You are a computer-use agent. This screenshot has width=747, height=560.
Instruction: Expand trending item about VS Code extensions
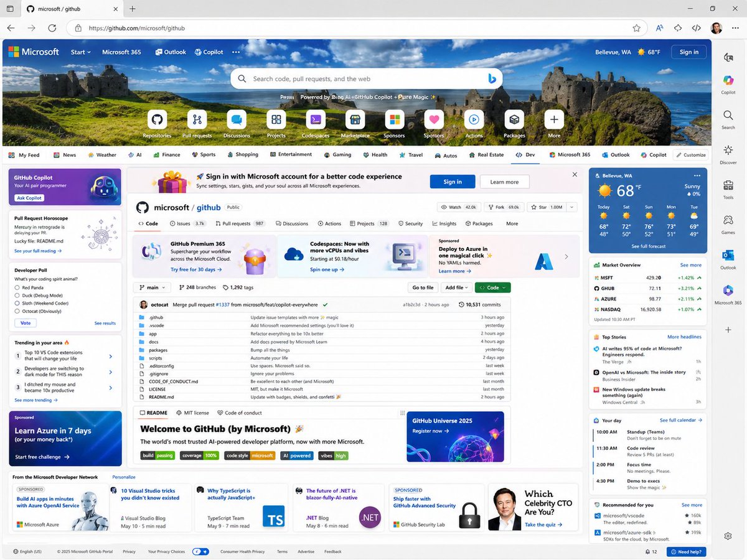[111, 357]
